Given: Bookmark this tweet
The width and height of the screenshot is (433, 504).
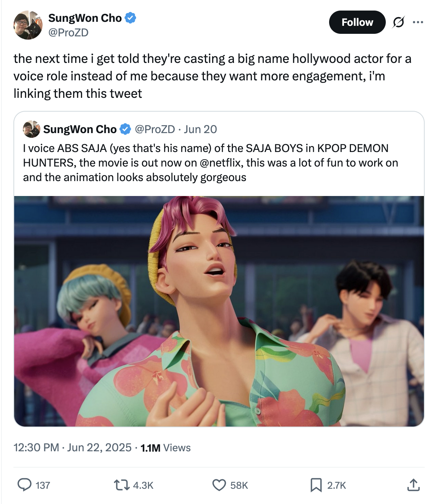Looking at the screenshot, I should coord(316,485).
